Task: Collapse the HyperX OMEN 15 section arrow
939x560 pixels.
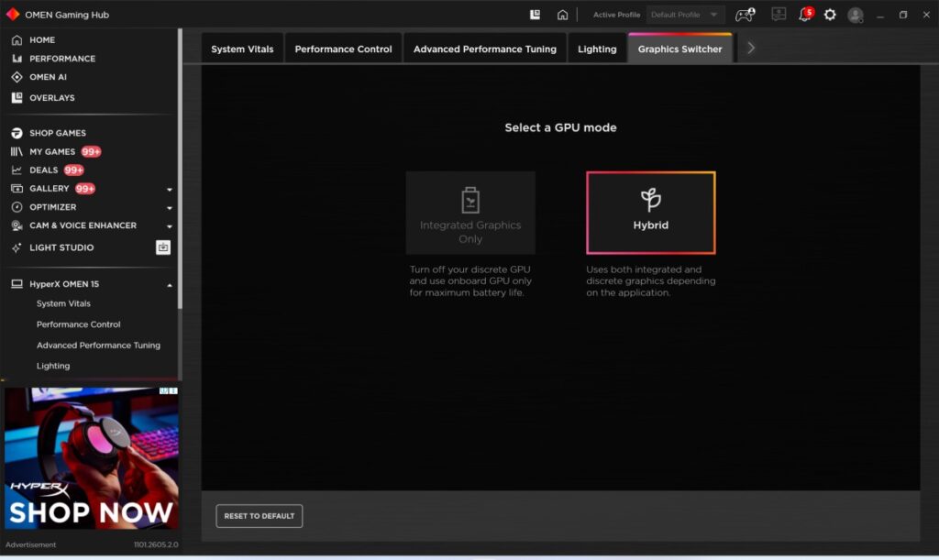Action: 170,285
